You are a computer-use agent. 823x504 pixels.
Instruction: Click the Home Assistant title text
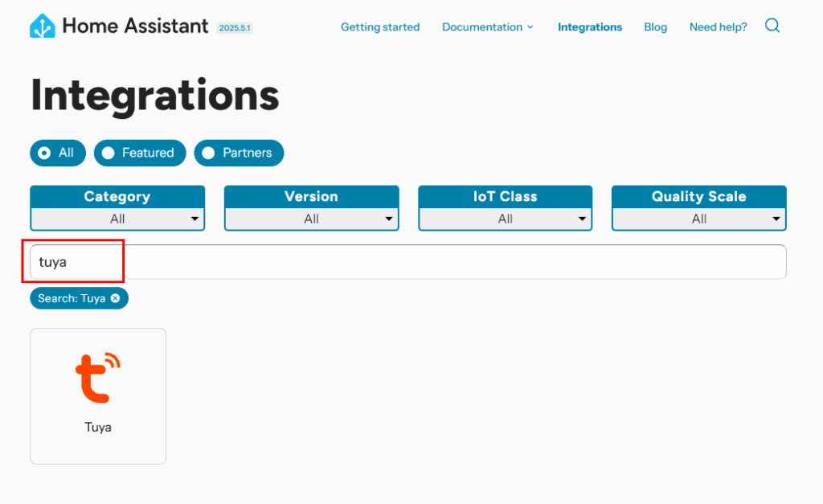click(135, 27)
